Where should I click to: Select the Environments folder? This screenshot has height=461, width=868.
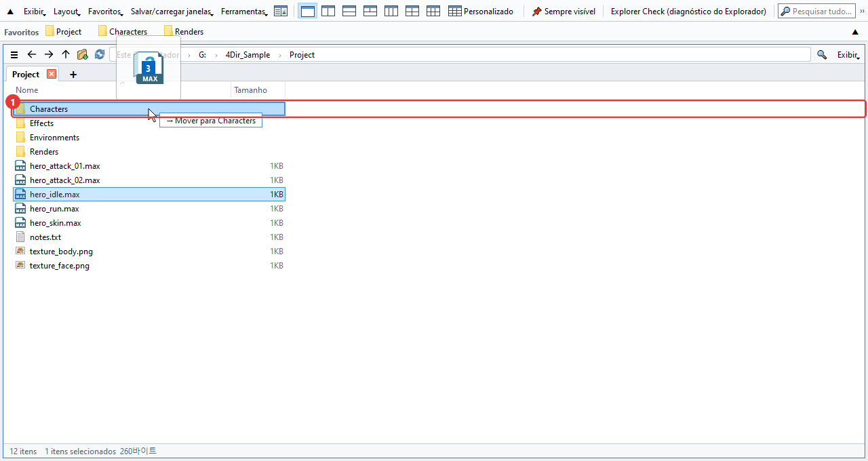coord(149,138)
